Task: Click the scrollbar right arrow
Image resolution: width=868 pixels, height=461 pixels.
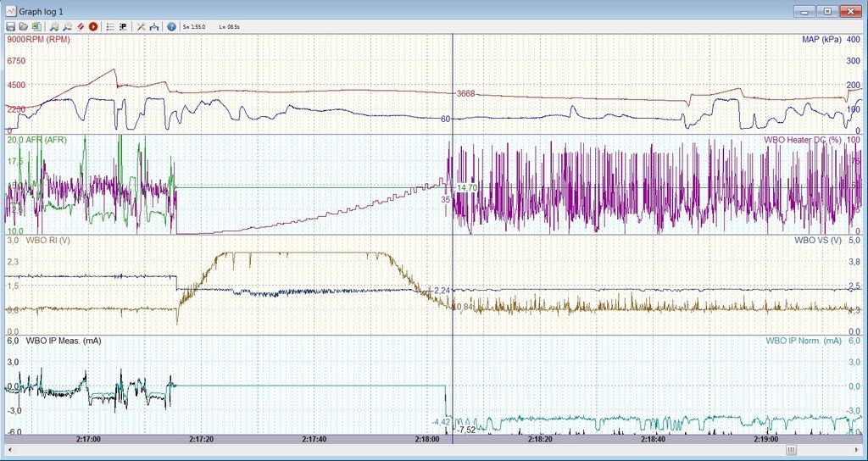Action: click(x=855, y=450)
